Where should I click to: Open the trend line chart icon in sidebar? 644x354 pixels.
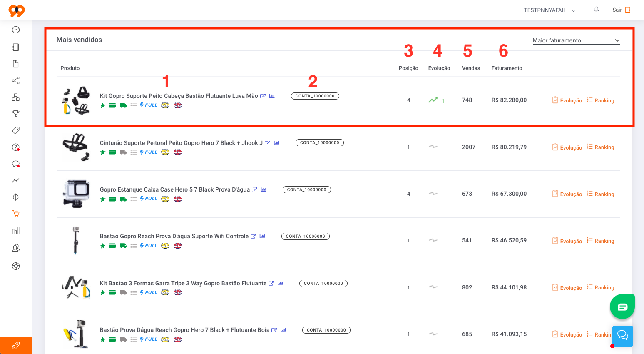click(x=16, y=180)
